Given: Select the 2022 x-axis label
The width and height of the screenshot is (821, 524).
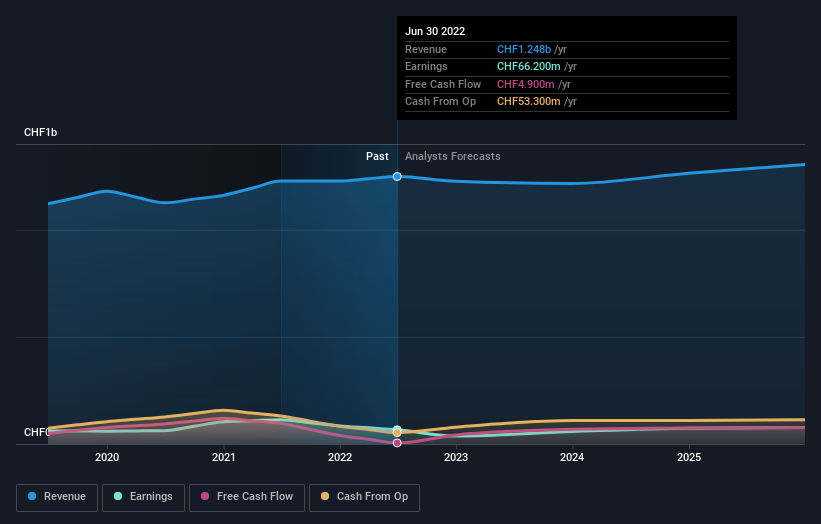Looking at the screenshot, I should pos(340,457).
